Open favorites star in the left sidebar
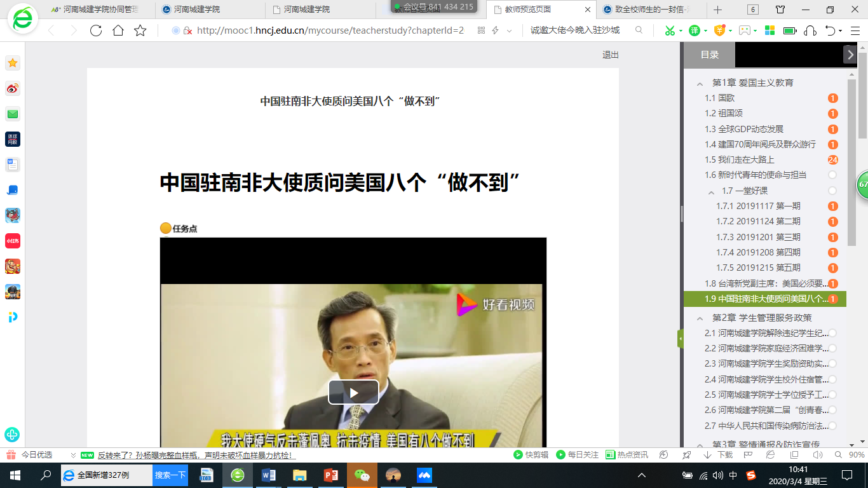The image size is (868, 488). (13, 63)
